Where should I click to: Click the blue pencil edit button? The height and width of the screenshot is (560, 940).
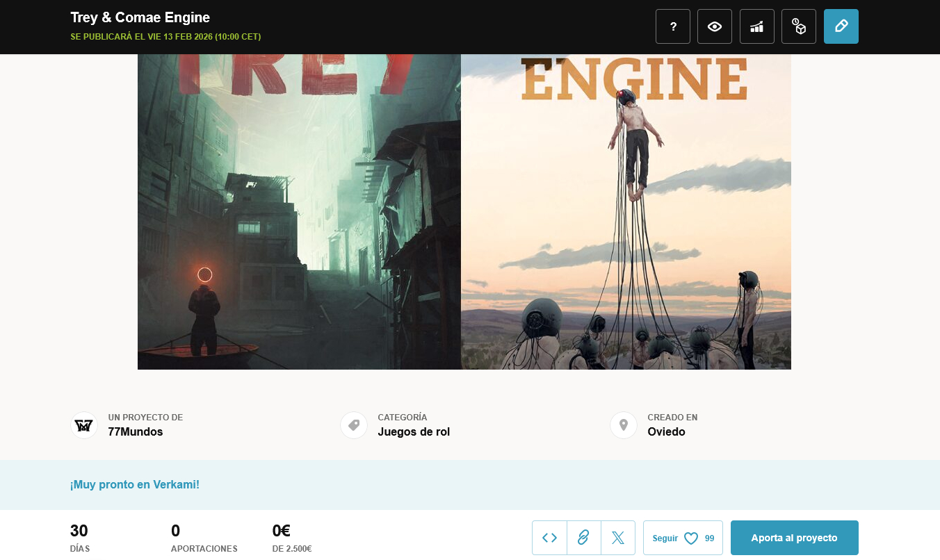841,26
